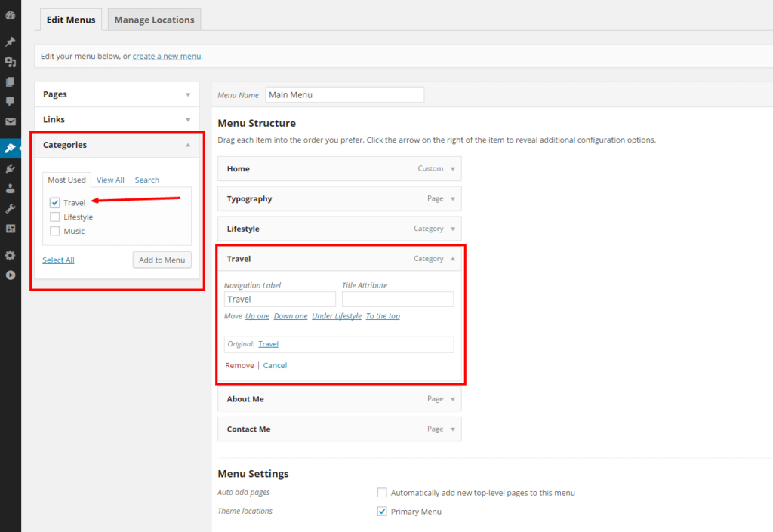Collapse the Travel menu item arrow

click(453, 259)
